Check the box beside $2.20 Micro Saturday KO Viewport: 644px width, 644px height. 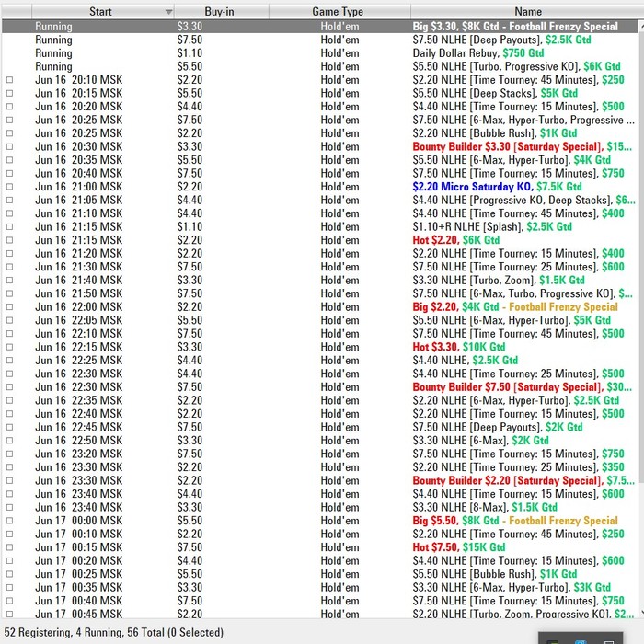9,187
